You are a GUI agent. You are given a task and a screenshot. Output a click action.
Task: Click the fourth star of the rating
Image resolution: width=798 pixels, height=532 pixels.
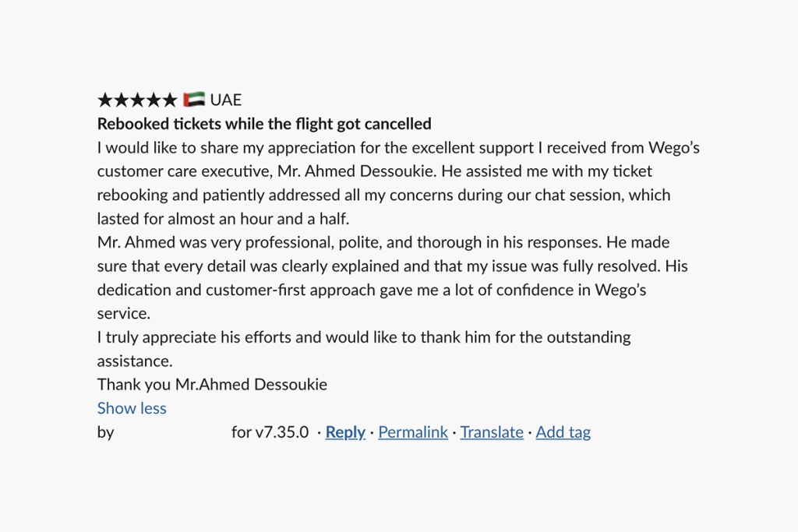(154, 100)
